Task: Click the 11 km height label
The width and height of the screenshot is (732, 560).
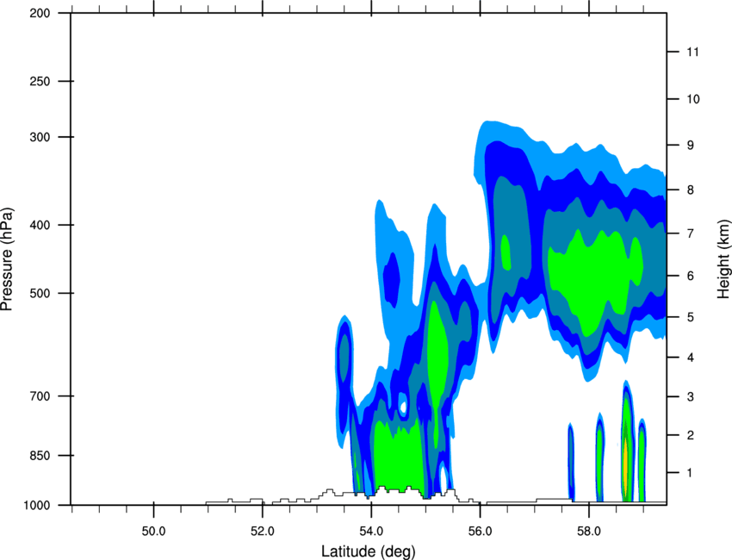Action: [693, 52]
